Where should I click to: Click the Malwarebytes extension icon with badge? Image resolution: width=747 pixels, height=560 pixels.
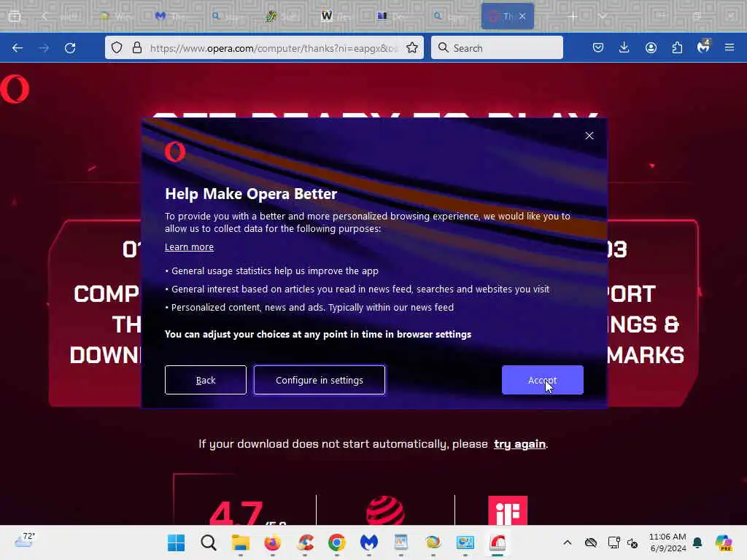[x=703, y=47]
